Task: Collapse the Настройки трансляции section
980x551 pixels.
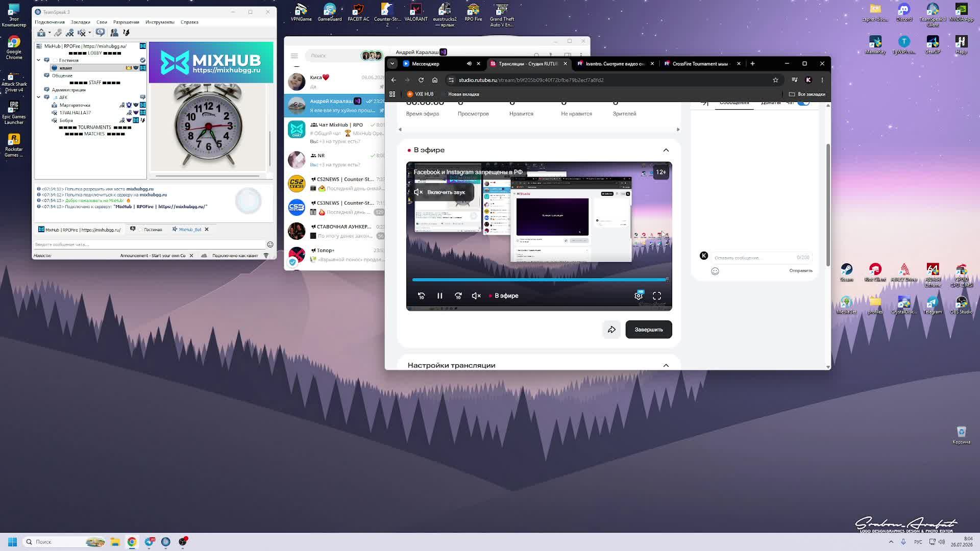Action: tap(666, 365)
